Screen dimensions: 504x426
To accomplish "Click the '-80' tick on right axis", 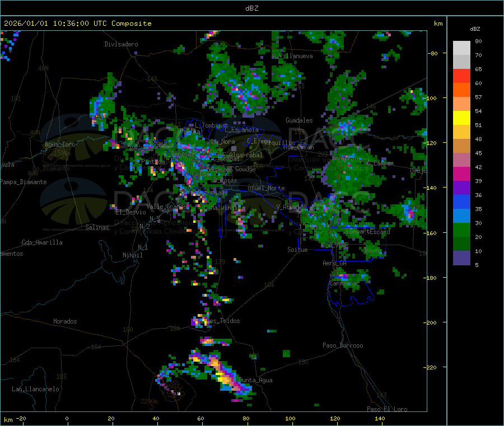I will [x=433, y=53].
